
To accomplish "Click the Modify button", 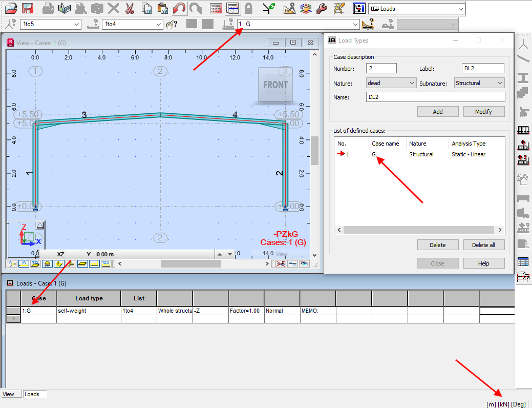I will [483, 111].
